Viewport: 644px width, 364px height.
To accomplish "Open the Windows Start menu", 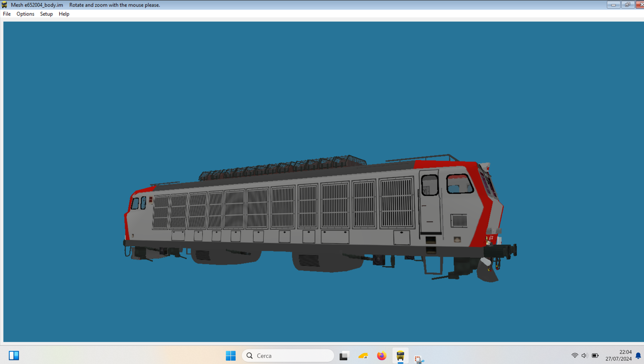I will tap(231, 356).
